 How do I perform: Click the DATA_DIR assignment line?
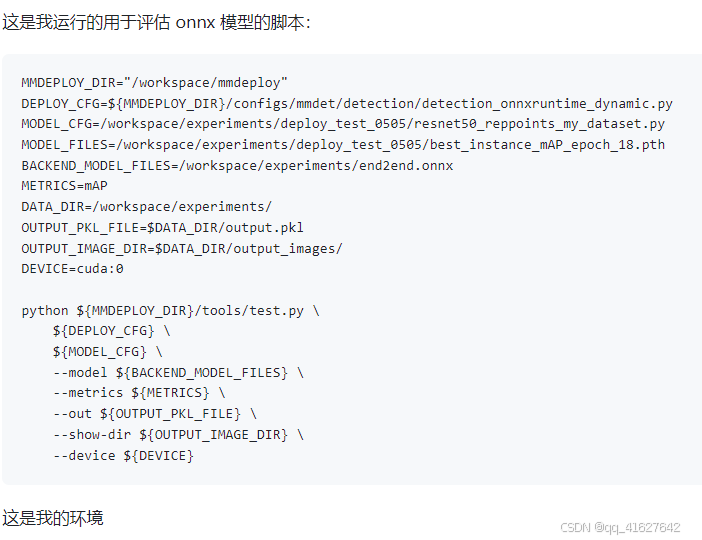coord(146,207)
